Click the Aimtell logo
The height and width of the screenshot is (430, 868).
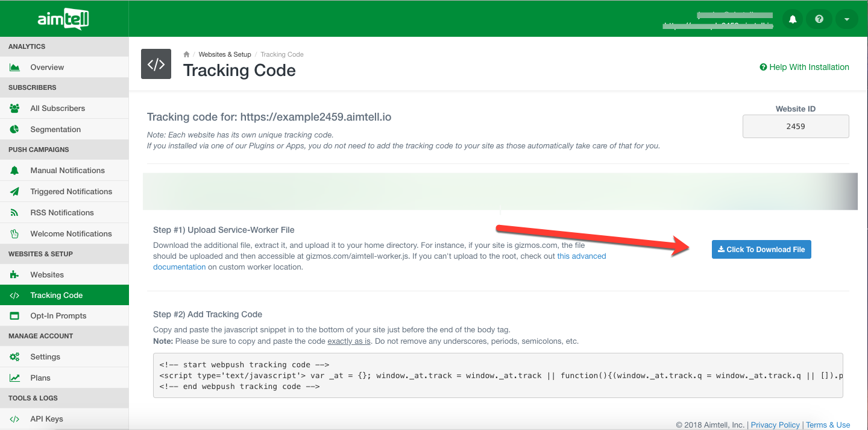coord(63,19)
